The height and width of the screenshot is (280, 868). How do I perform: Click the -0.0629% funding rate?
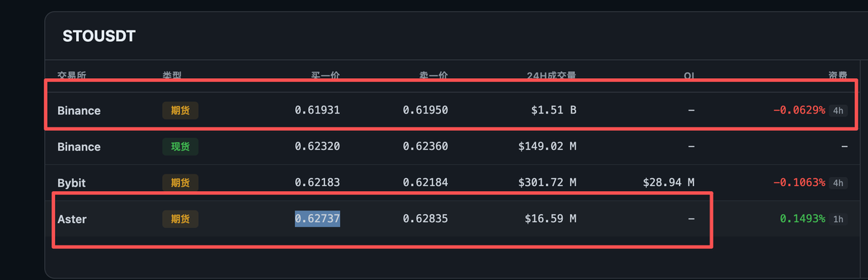pyautogui.click(x=799, y=111)
